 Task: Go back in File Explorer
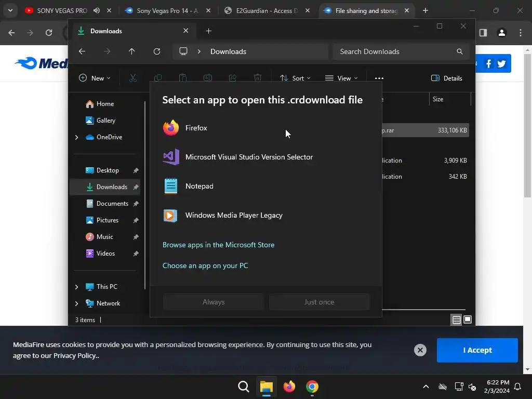[82, 51]
